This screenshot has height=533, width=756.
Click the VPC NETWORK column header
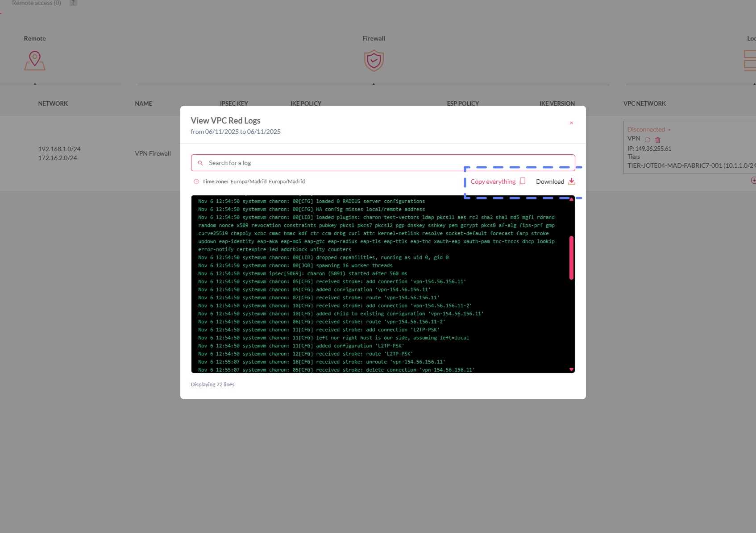pyautogui.click(x=644, y=103)
